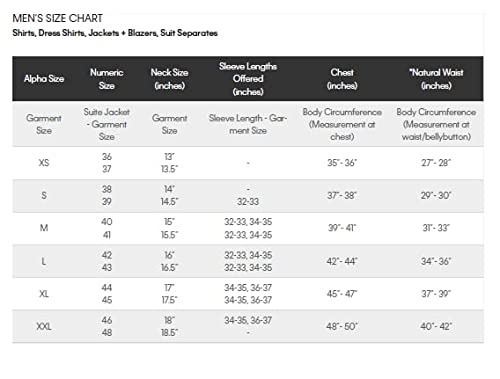Click the S alpha size cell
Viewport: 500px width, 379px height.
tap(44, 195)
